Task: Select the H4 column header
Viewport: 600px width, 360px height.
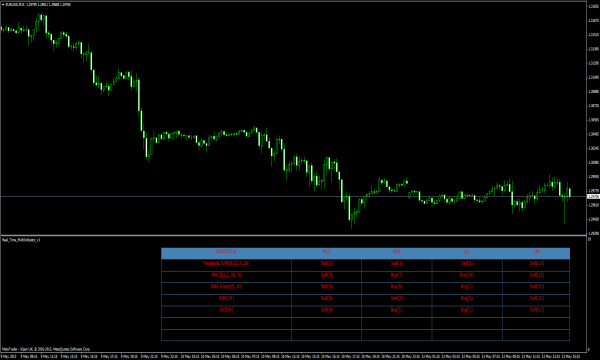Action: (x=537, y=252)
